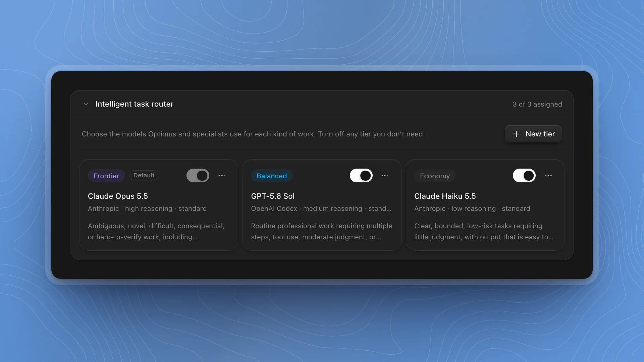Image resolution: width=644 pixels, height=362 pixels.
Task: Click the New tier button
Action: coord(533,134)
